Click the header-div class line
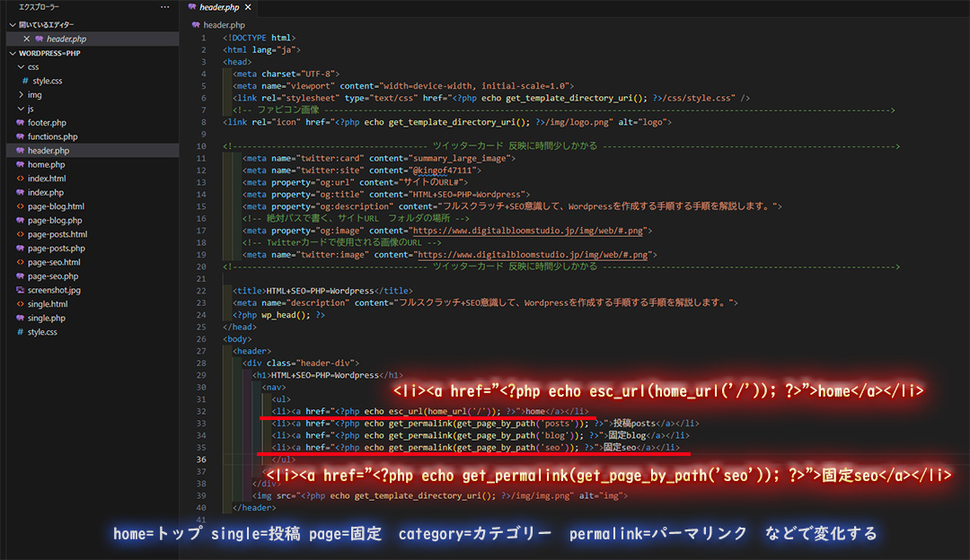Viewport: 970px width, 560px height. point(301,363)
